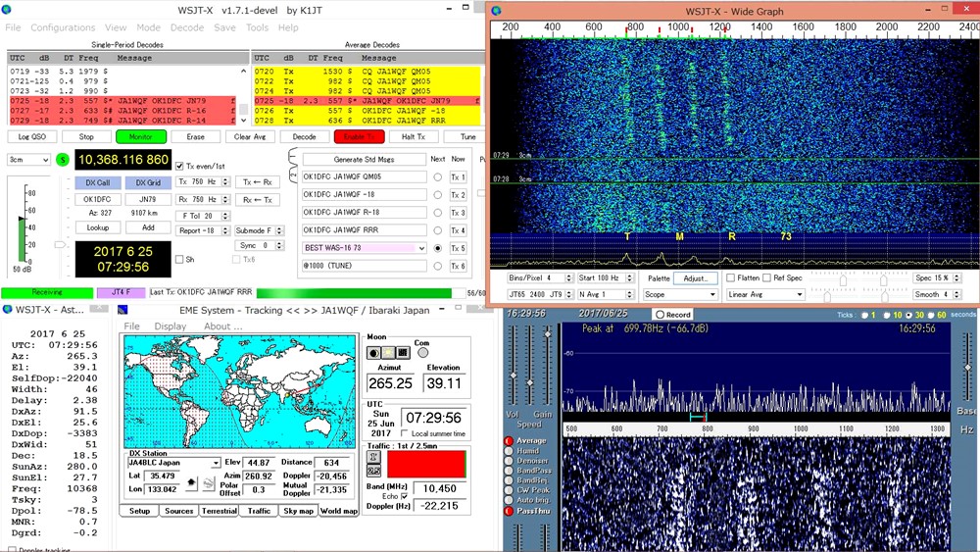Select Next radio button for Tx 4 message
The image size is (980, 552).
(x=437, y=230)
